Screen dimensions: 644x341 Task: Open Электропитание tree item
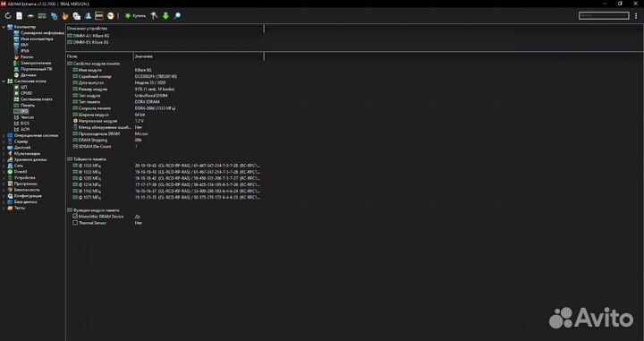point(36,63)
